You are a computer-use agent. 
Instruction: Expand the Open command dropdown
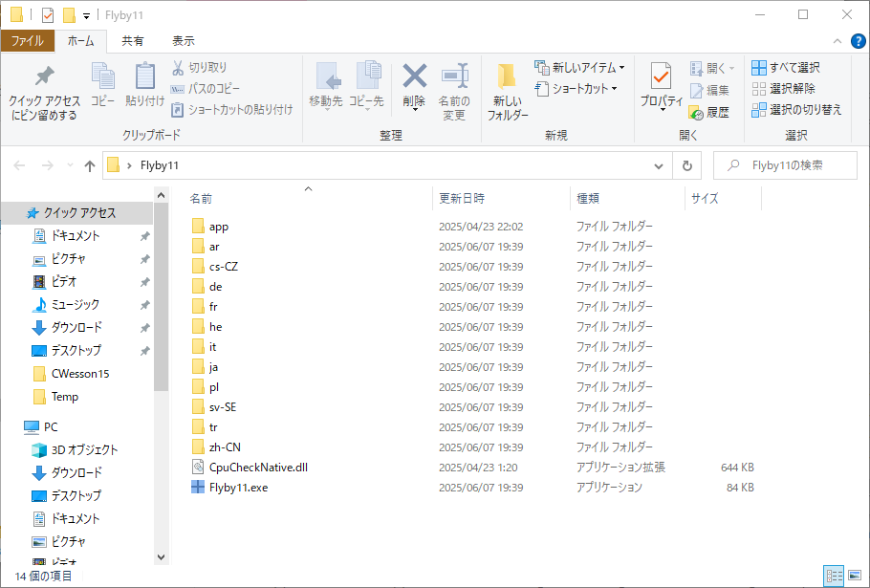(x=731, y=68)
